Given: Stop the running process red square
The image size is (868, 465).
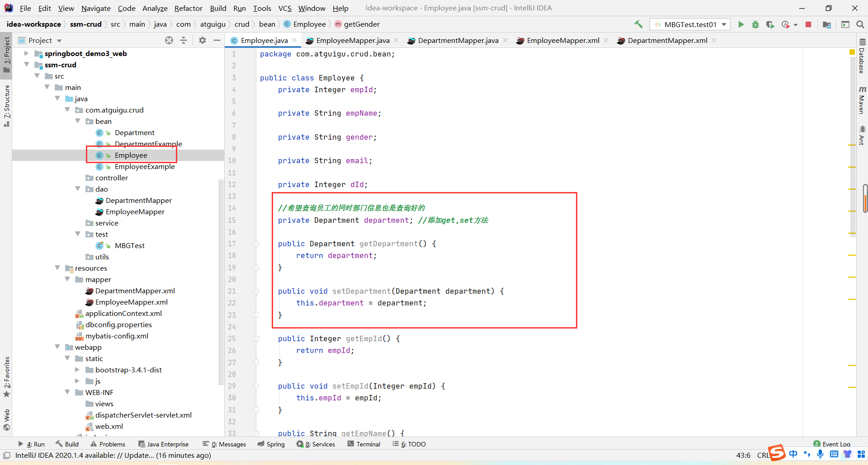Looking at the screenshot, I should point(808,24).
